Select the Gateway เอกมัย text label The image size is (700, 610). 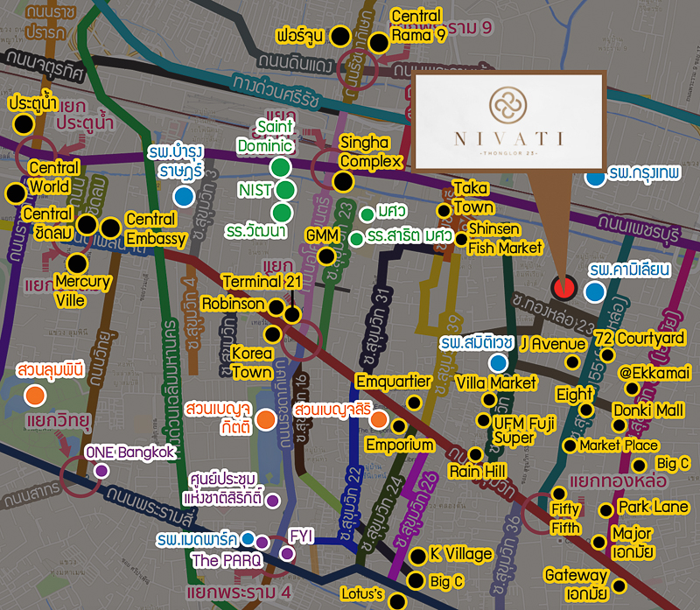[576, 584]
